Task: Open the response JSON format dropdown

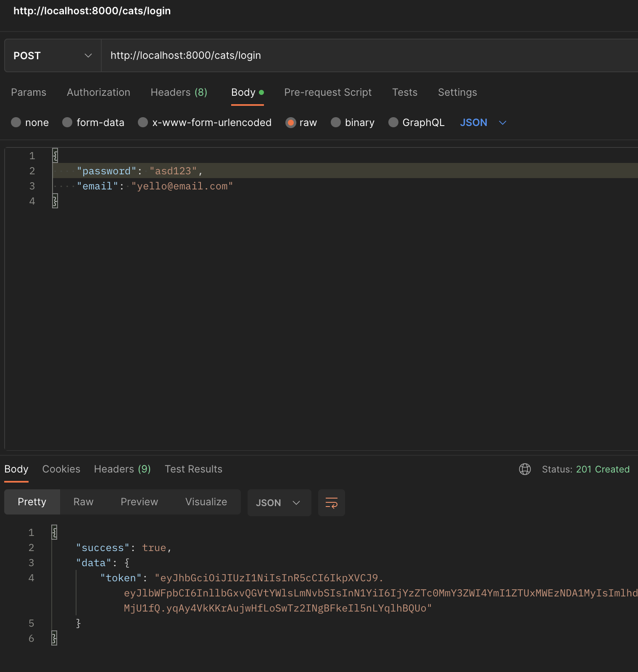Action: [x=279, y=503]
